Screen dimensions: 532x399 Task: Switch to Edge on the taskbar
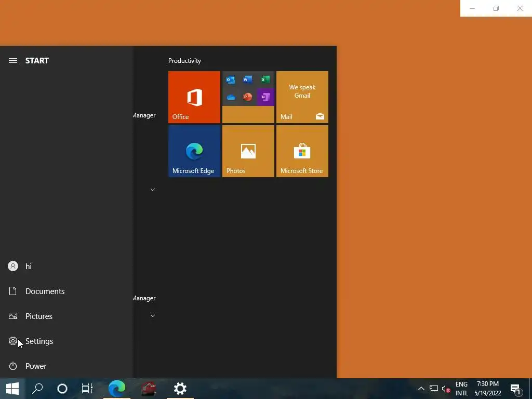click(117, 389)
